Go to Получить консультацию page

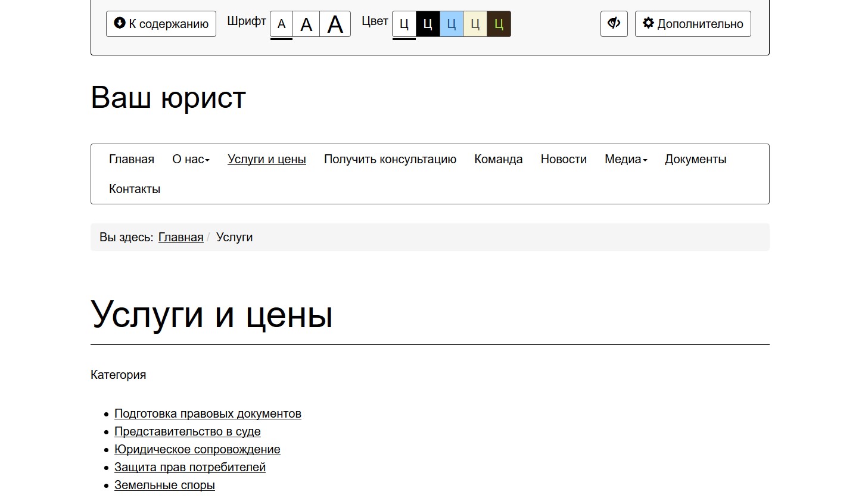tap(390, 159)
